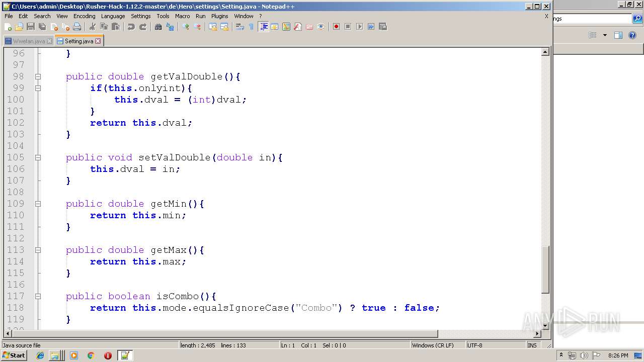Screen dimensions: 644x362
Task: Toggle the indent guide button
Action: [x=263, y=27]
